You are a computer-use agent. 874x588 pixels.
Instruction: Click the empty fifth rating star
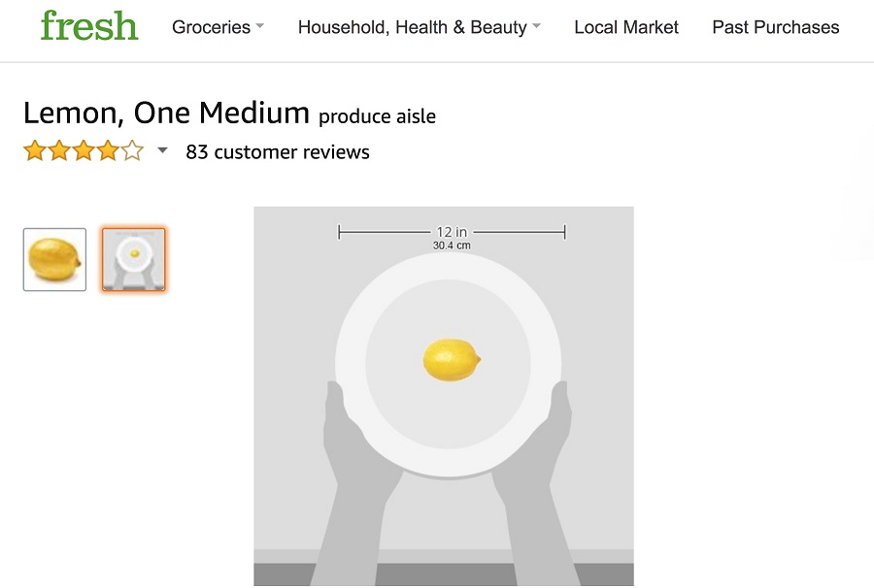click(133, 151)
